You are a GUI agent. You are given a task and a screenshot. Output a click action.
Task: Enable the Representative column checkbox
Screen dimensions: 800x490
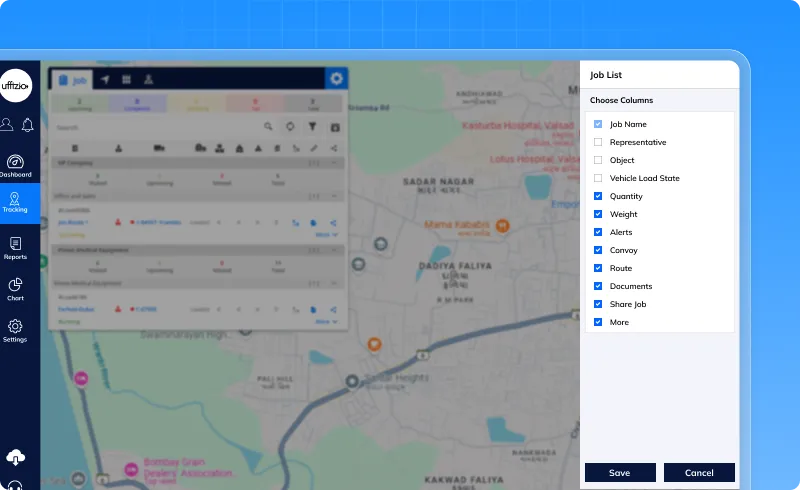coord(598,142)
